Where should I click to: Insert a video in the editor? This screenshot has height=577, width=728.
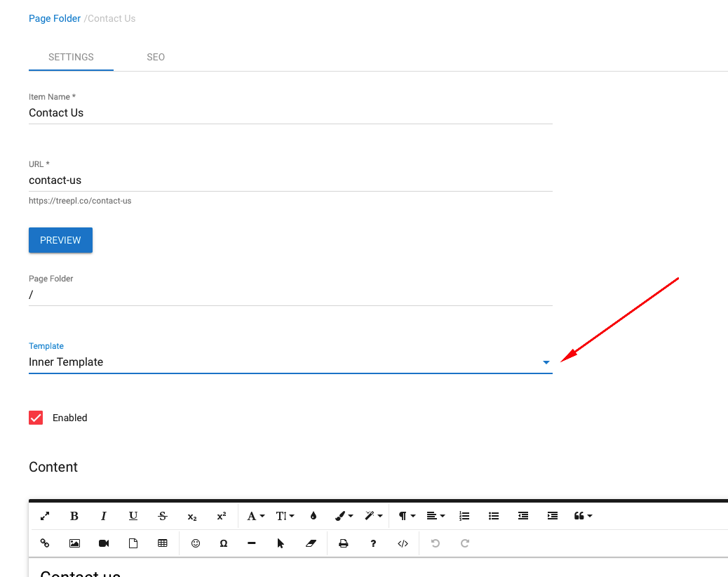(x=104, y=543)
